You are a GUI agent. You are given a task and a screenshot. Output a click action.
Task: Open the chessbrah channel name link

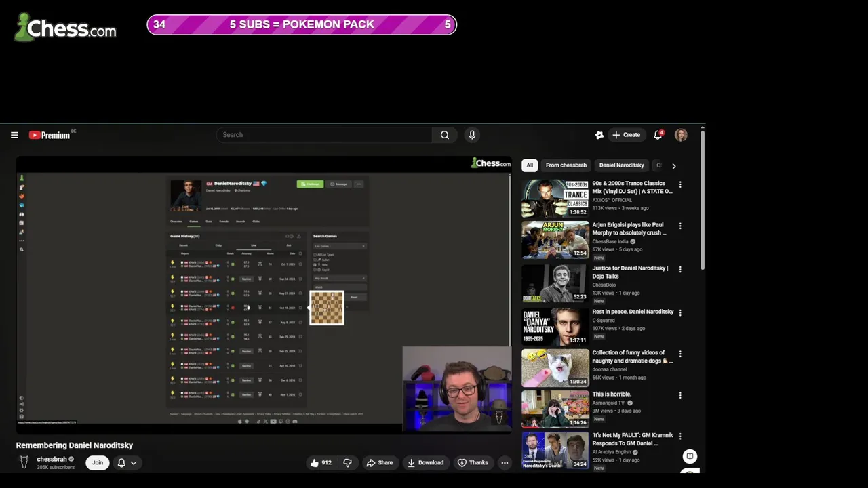[x=52, y=459]
